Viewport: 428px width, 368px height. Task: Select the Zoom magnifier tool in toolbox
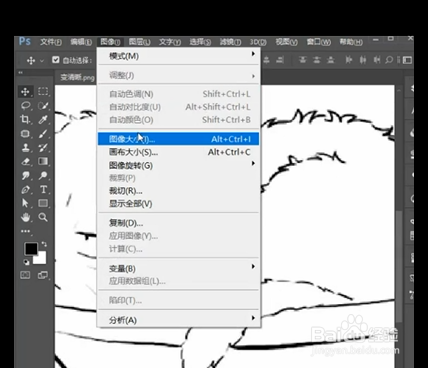tap(43, 217)
